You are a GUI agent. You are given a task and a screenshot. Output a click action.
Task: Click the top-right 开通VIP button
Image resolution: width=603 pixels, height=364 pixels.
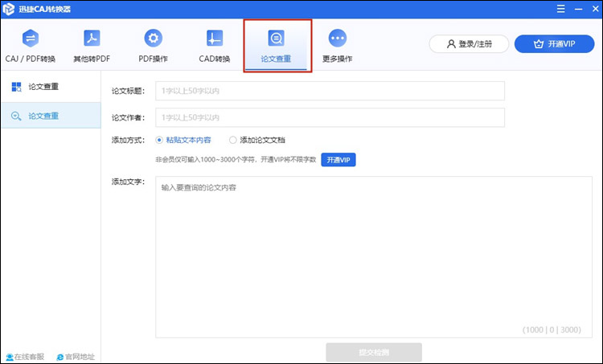554,44
